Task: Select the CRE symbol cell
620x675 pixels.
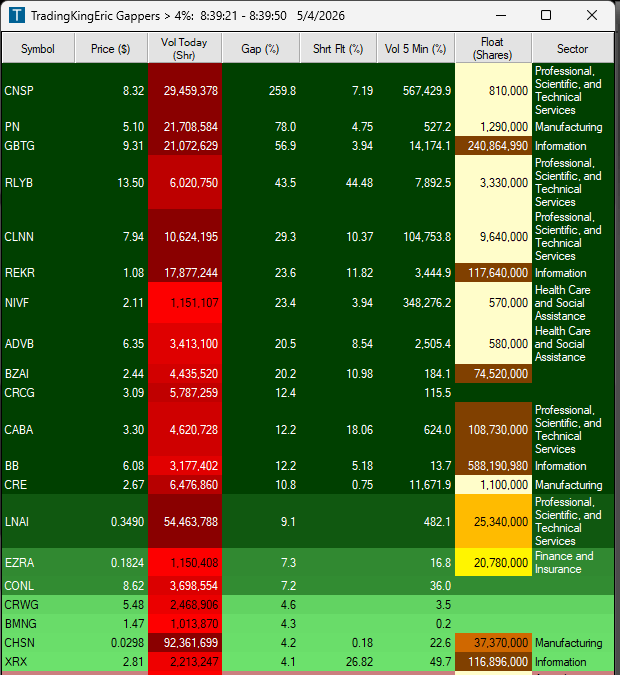Action: click(x=38, y=484)
